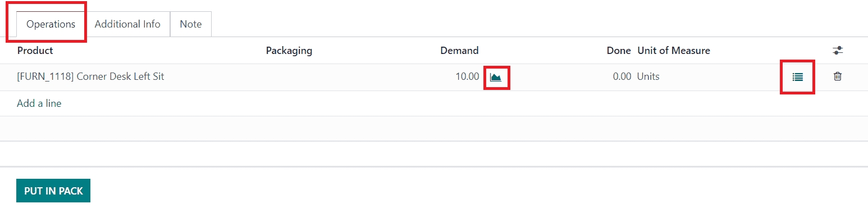The height and width of the screenshot is (217, 868).
Task: Click the blank row below Add a line
Action: [434, 129]
